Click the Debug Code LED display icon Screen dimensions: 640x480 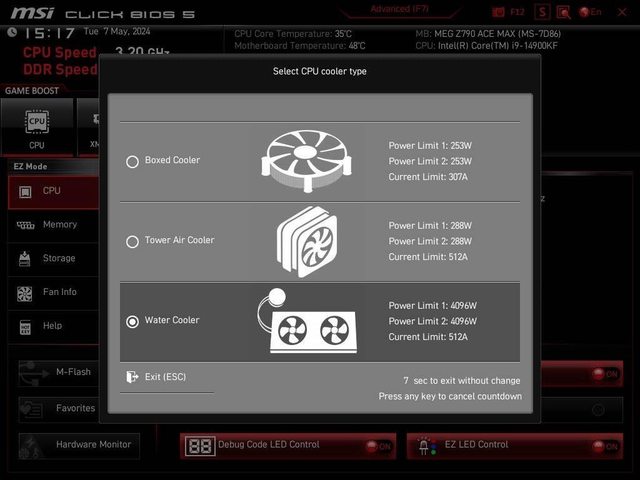point(200,446)
